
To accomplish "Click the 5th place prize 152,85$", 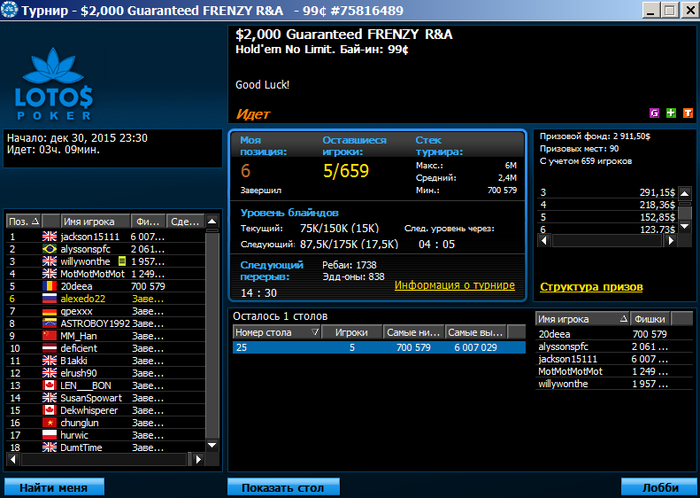I will pyautogui.click(x=657, y=217).
